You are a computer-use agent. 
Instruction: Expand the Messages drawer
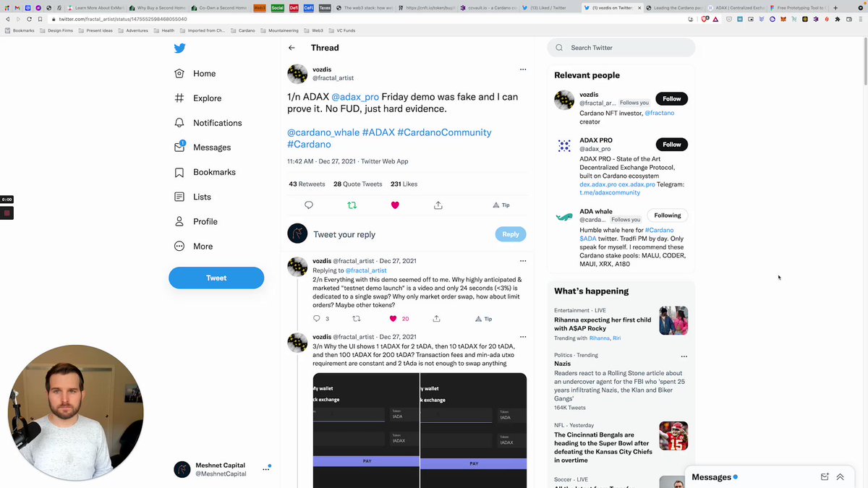click(841, 477)
